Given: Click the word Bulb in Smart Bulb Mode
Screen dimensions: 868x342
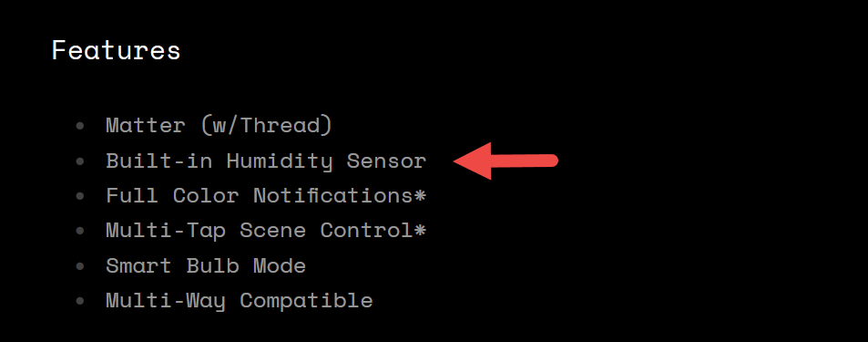Looking at the screenshot, I should coord(212,266).
